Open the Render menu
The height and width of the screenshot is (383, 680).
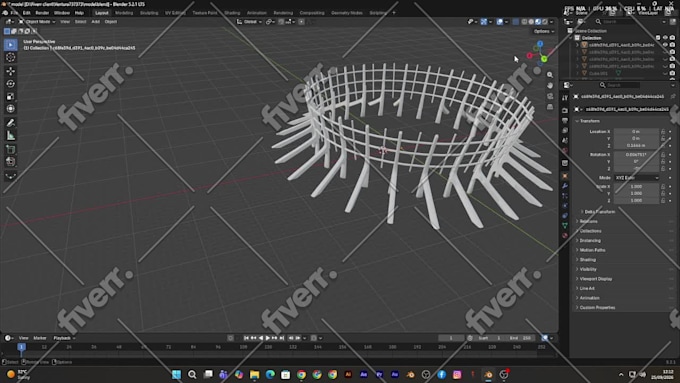(x=42, y=13)
